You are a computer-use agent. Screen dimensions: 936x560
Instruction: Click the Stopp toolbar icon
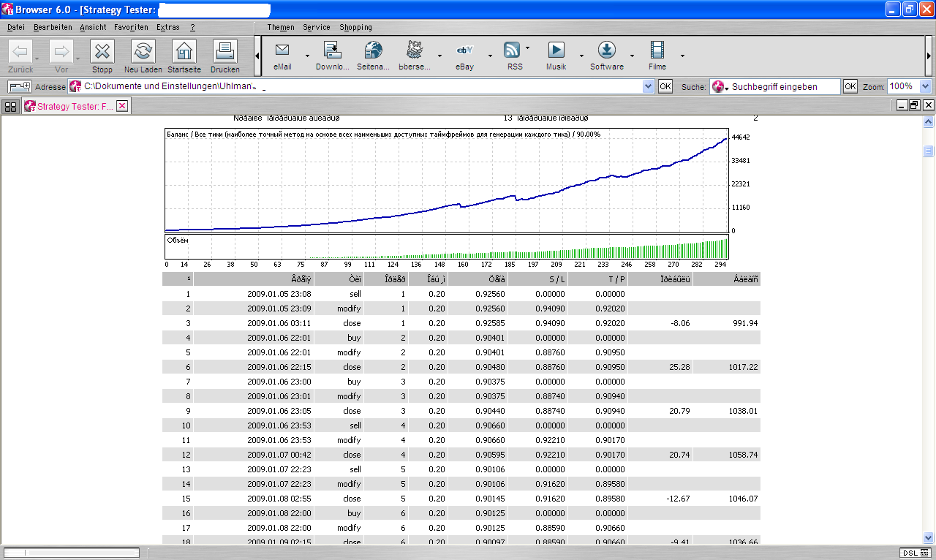point(102,52)
